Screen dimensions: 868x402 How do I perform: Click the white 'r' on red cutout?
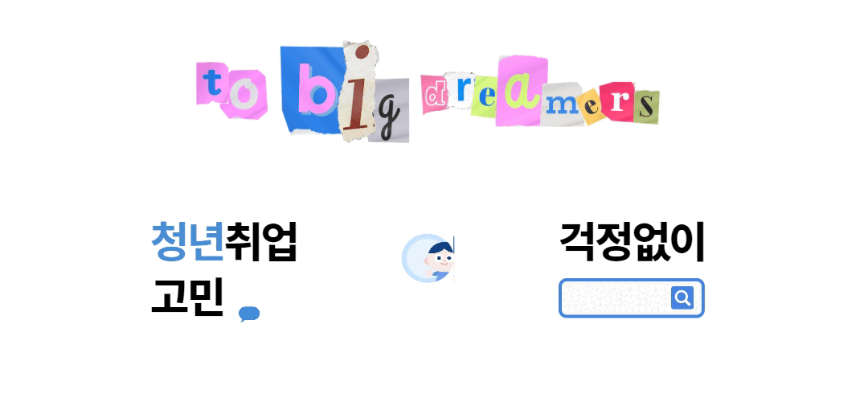(618, 101)
